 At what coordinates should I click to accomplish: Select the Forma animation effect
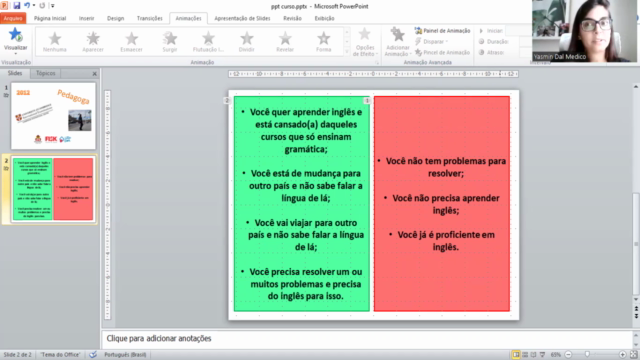323,42
